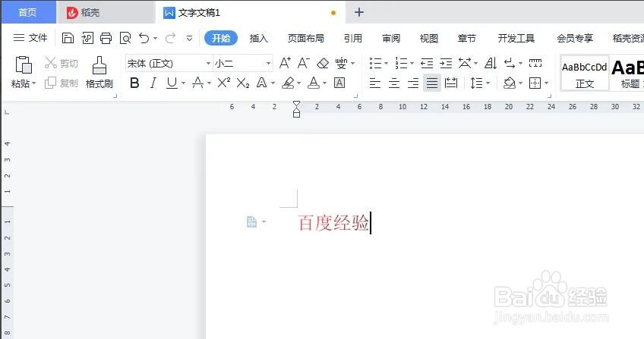The height and width of the screenshot is (339, 644).
Task: Set Justify paragraph alignment
Action: [x=431, y=83]
